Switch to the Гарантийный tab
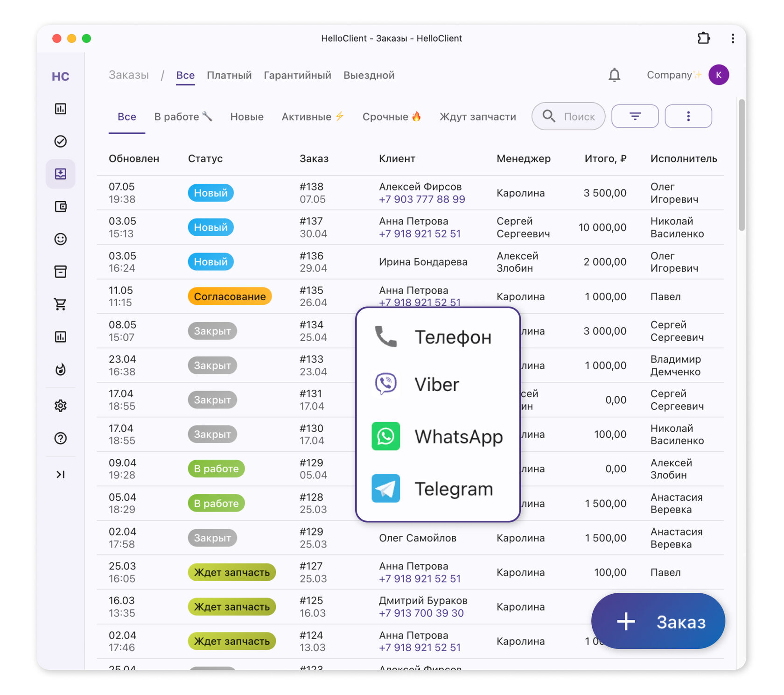Screen dimensions: 784x695 297,76
